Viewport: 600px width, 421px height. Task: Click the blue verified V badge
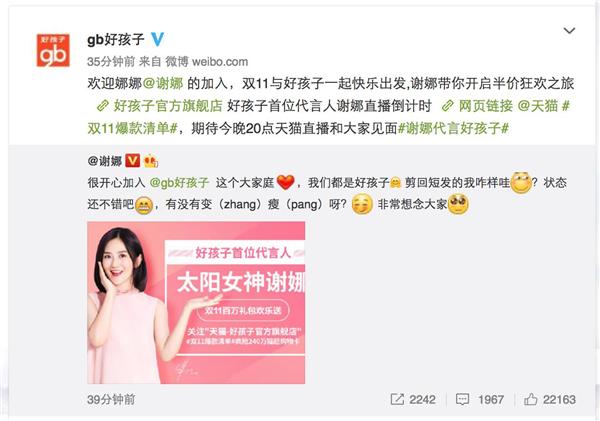(157, 39)
